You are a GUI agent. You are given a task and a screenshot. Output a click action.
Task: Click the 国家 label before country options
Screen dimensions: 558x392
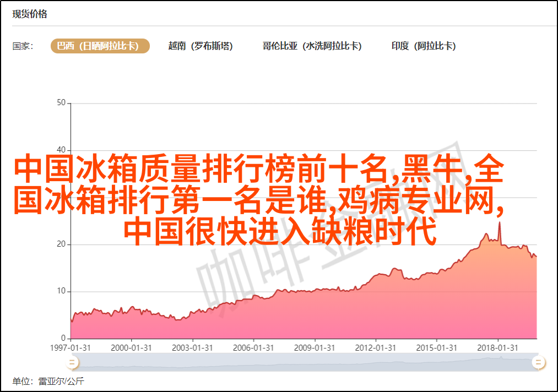coord(23,46)
